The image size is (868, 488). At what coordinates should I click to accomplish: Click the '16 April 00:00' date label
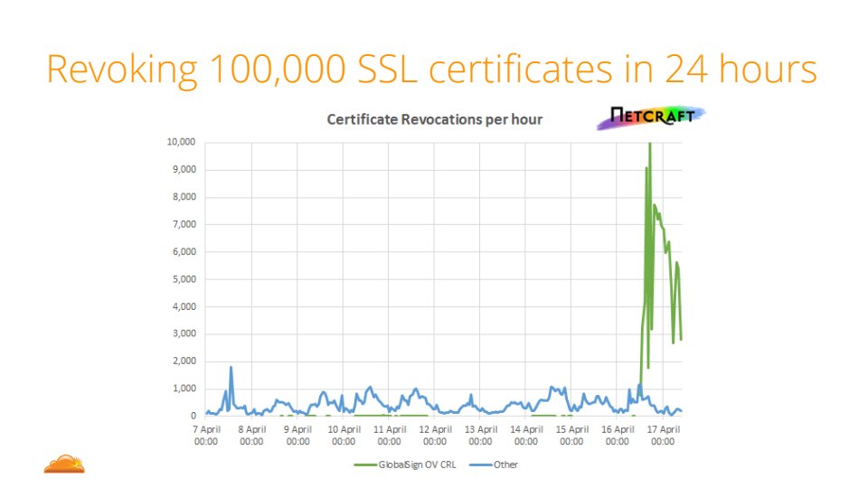tap(618, 436)
